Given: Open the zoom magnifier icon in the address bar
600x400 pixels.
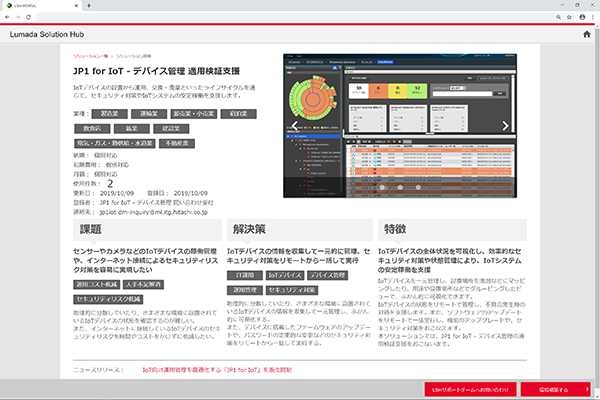Looking at the screenshot, I should point(559,17).
